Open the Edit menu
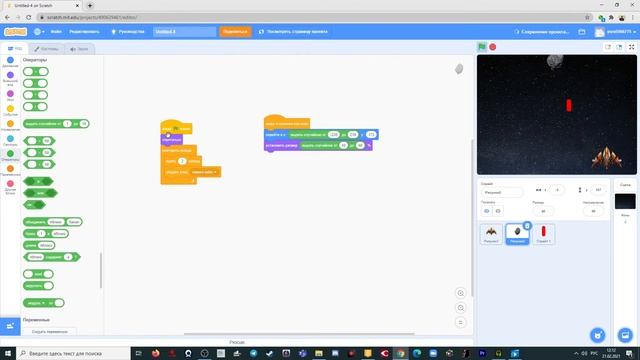 click(x=84, y=31)
